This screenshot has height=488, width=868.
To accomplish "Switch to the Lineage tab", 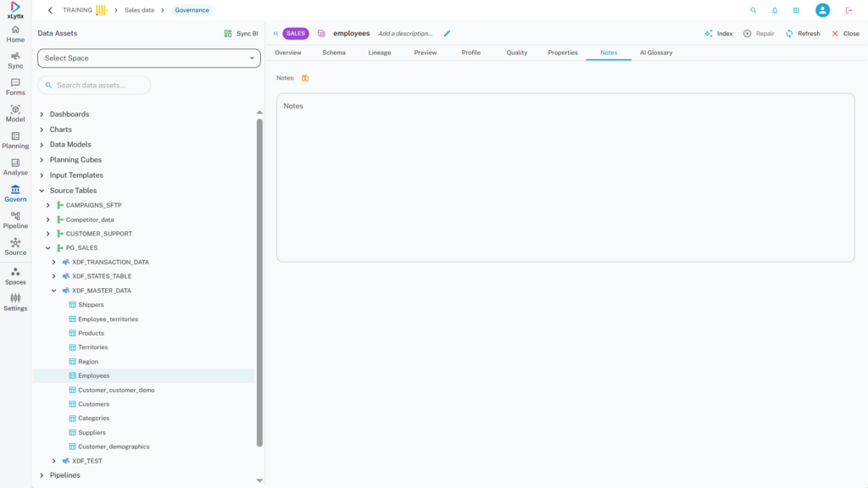I will point(380,53).
